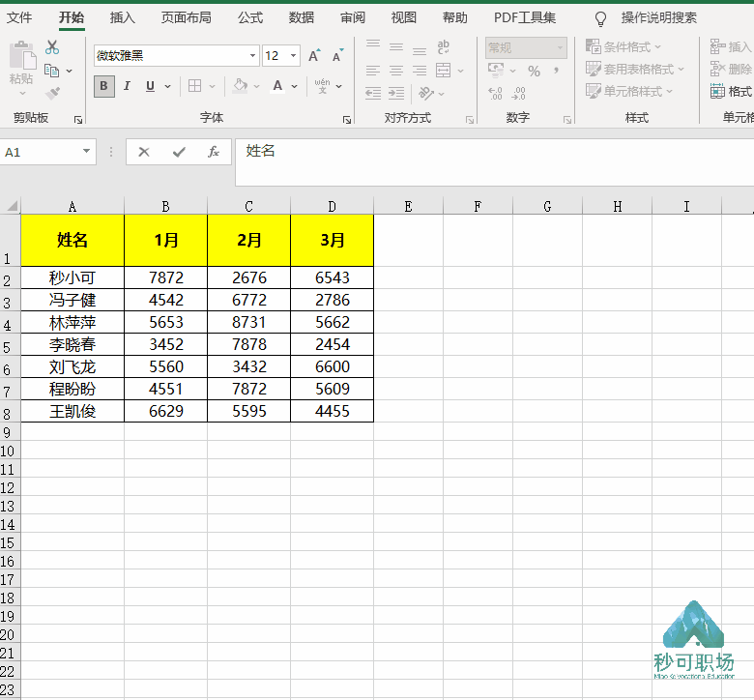The image size is (754, 700).
Task: Click the Paste clipboard icon
Action: pos(22,55)
